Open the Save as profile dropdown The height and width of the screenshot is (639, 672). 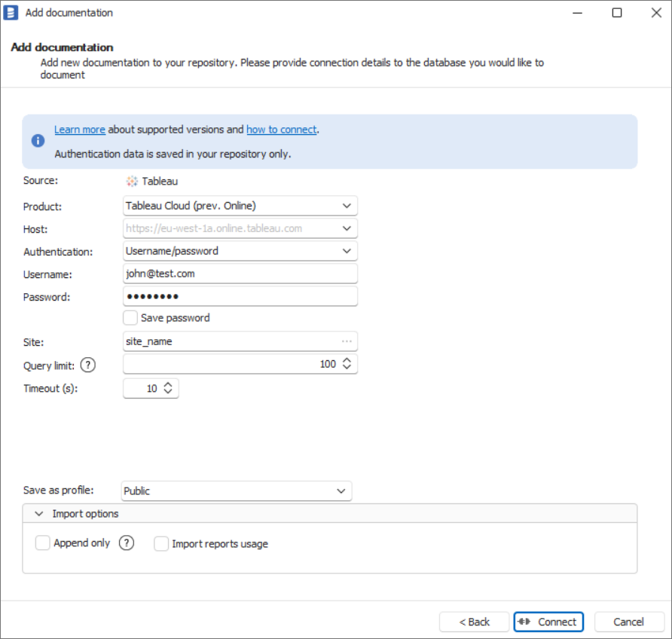[x=341, y=491]
